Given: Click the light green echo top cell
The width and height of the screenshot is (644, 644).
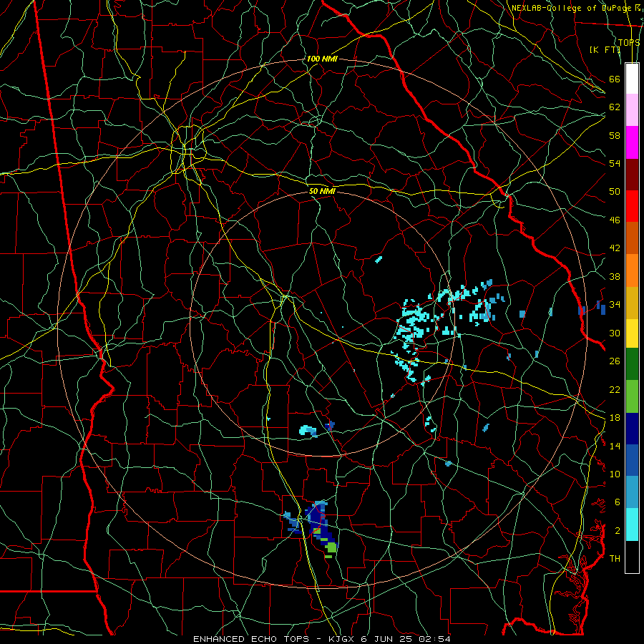Looking at the screenshot, I should [x=331, y=547].
